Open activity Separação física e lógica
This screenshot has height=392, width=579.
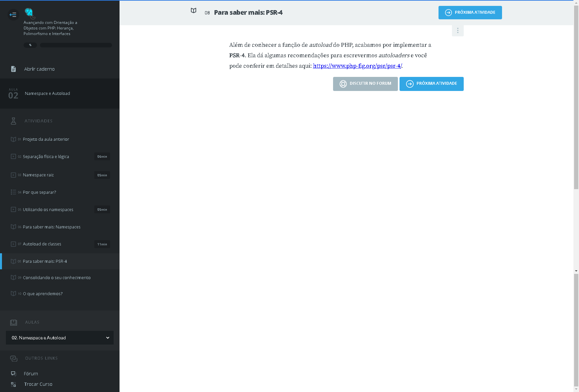46,157
